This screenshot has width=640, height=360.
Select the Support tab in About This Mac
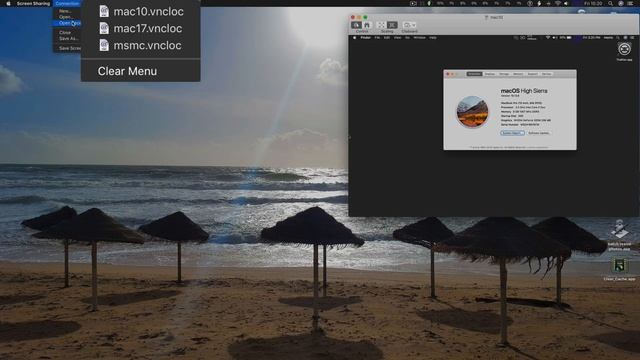pos(533,74)
